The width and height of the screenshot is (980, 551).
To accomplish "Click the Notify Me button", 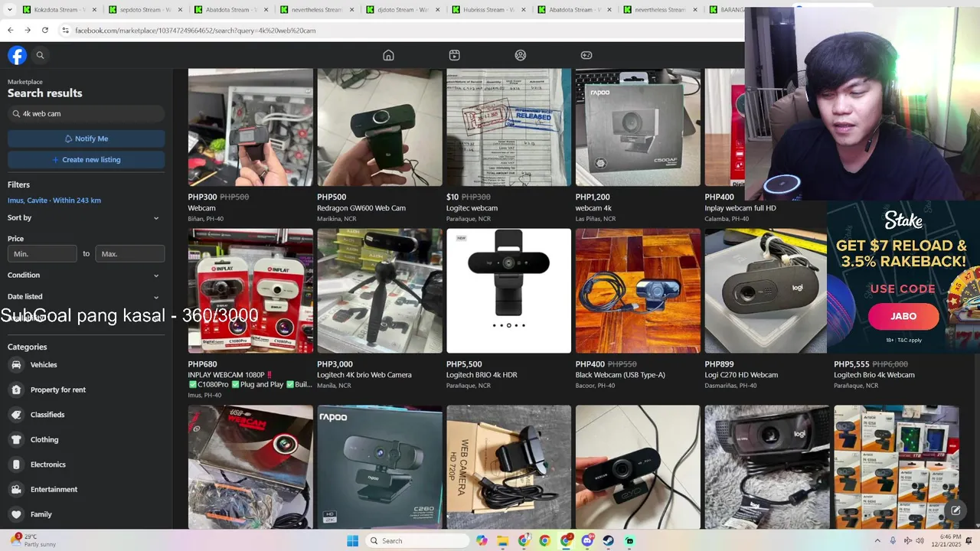I will pyautogui.click(x=86, y=139).
